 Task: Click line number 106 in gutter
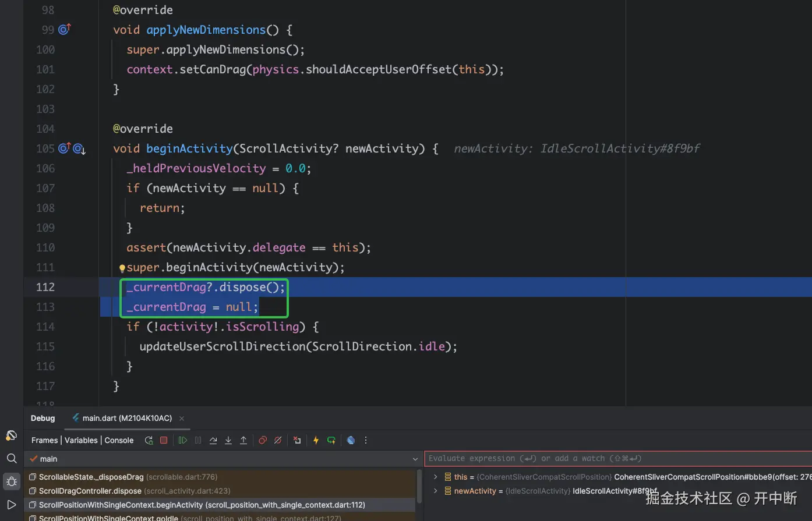(x=45, y=168)
